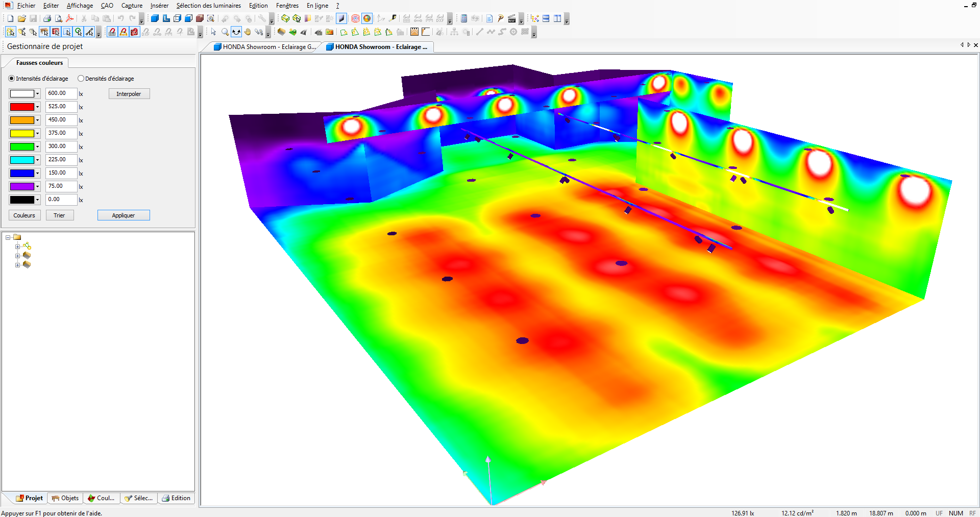Open the white 600 lx colour dropdown
The width and height of the screenshot is (980, 517).
(37, 94)
